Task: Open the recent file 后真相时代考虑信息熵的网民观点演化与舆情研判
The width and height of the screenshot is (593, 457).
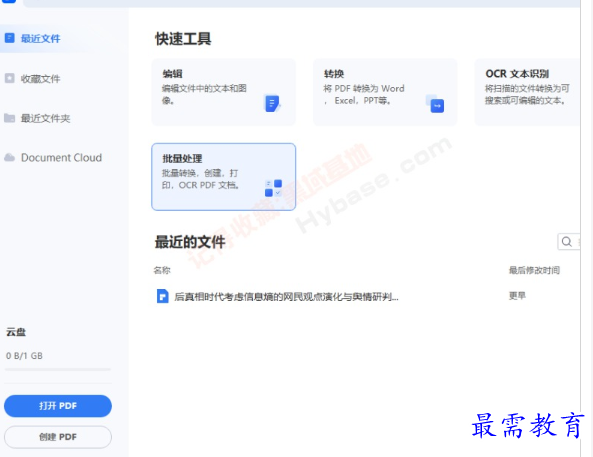Action: pos(286,297)
